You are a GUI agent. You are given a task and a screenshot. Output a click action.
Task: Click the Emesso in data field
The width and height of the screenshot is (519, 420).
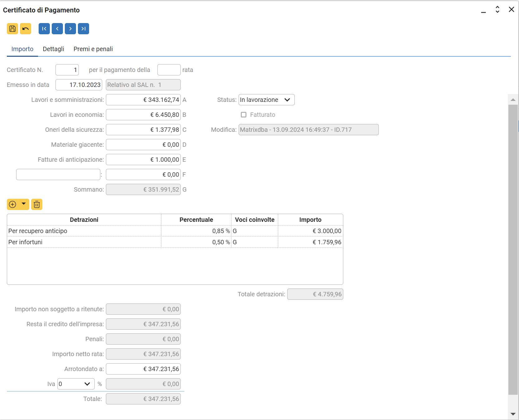point(79,85)
